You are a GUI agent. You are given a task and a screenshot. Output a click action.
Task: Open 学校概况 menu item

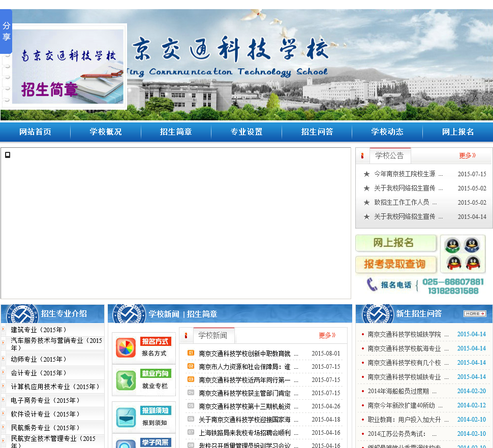point(106,132)
